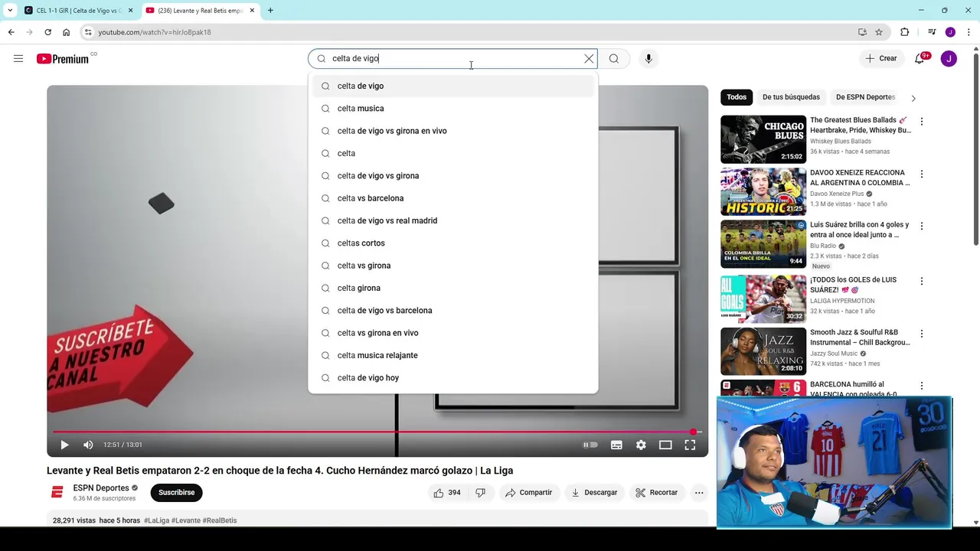This screenshot has height=551, width=980.
Task: Open Chicago Blues video thumbnail
Action: (x=763, y=139)
